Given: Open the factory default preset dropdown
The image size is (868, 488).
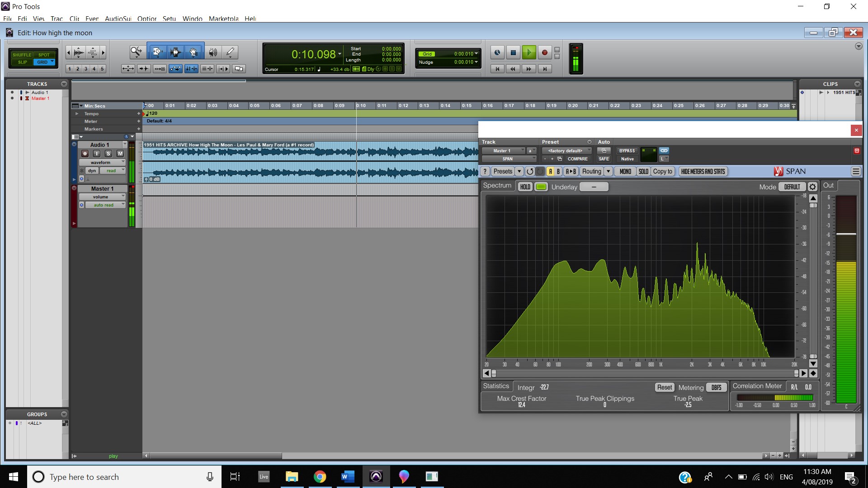Looking at the screenshot, I should 566,150.
